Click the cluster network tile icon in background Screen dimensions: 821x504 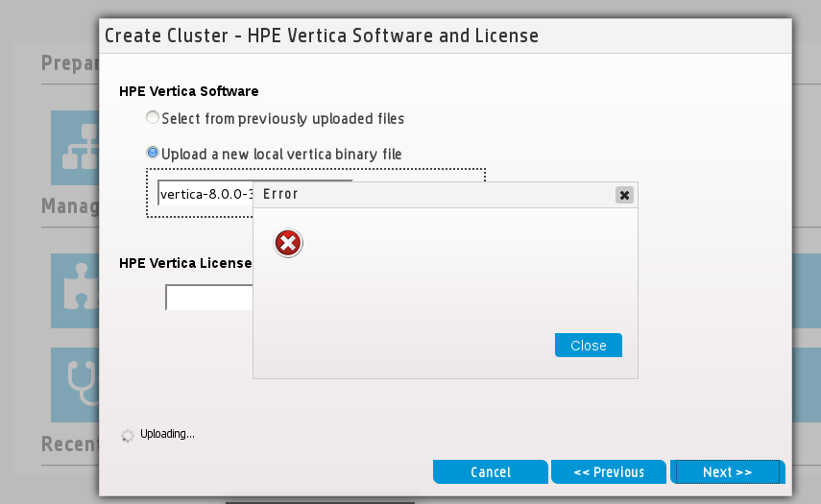pyautogui.click(x=75, y=148)
